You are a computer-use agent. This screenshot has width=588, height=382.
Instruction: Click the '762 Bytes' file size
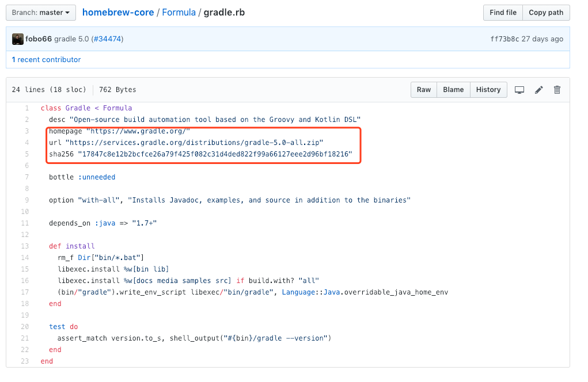coord(117,90)
